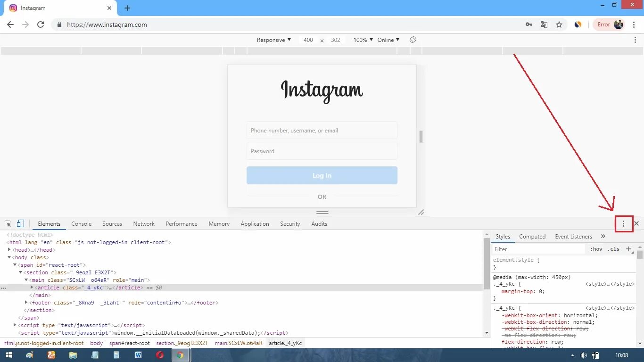
Task: Bookmark this page with the star icon
Action: tap(559, 25)
